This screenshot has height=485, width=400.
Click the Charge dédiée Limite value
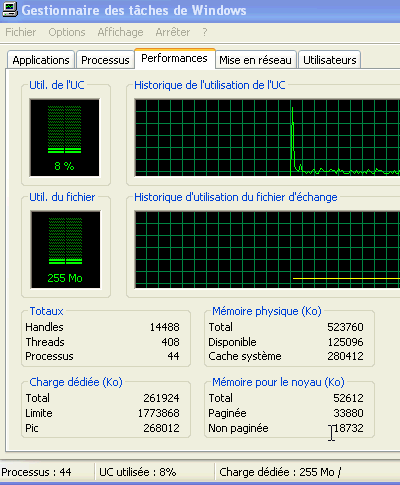pyautogui.click(x=159, y=413)
